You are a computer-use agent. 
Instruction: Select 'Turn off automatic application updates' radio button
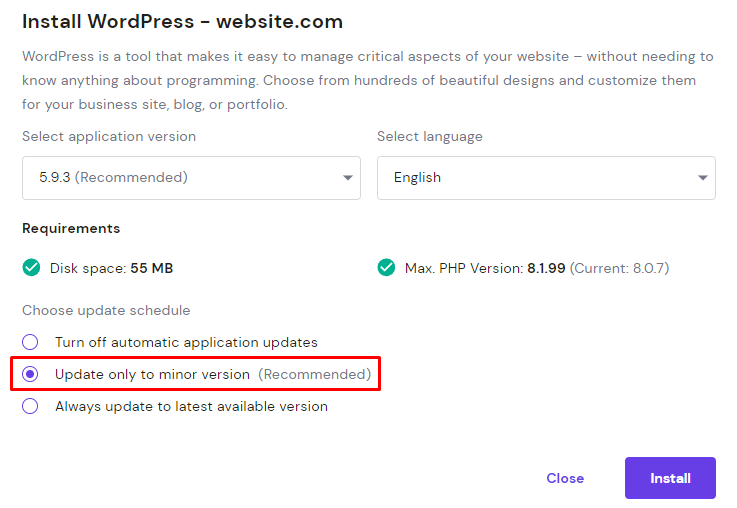(x=31, y=342)
